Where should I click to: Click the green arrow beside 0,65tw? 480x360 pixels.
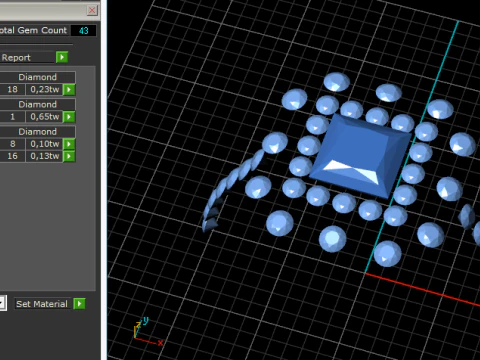(x=69, y=117)
